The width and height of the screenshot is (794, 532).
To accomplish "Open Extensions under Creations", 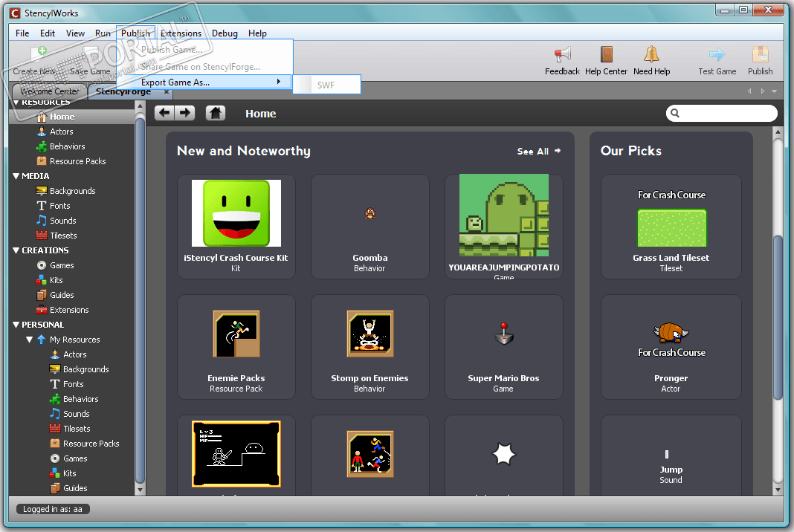I will pyautogui.click(x=69, y=310).
